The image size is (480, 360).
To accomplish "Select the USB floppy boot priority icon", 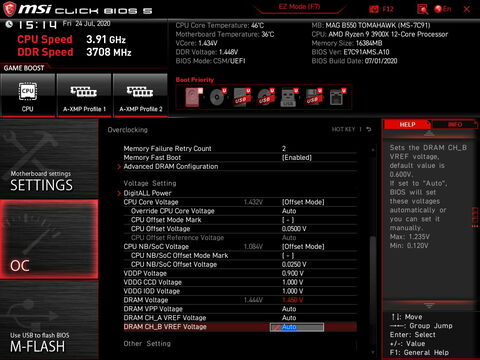I will pos(313,97).
